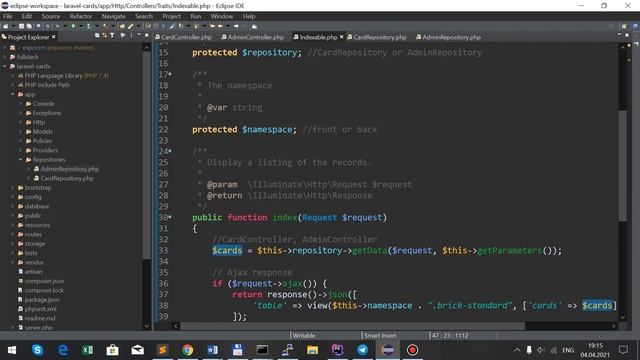Screen dimensions: 640x360
Task: Open Excel from taskbar
Action: click(x=87, y=350)
